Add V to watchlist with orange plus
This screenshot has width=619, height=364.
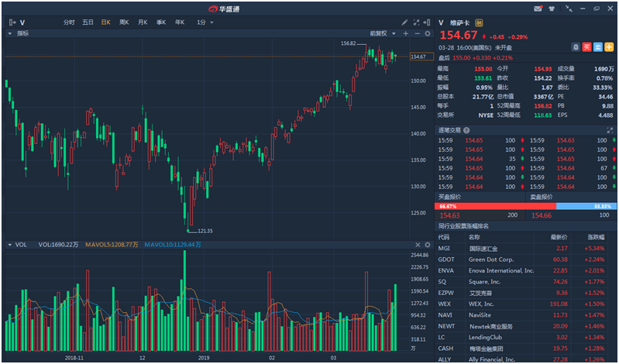[608, 47]
